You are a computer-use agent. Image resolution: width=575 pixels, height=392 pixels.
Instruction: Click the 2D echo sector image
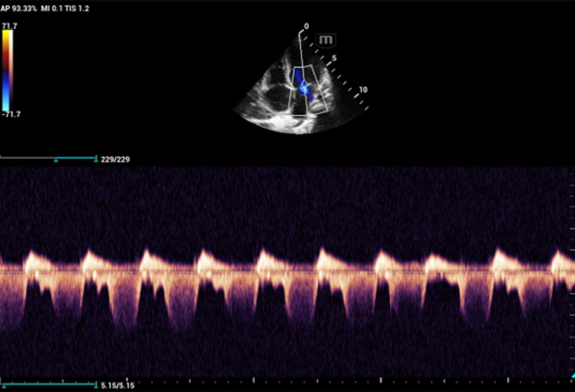pos(300,83)
